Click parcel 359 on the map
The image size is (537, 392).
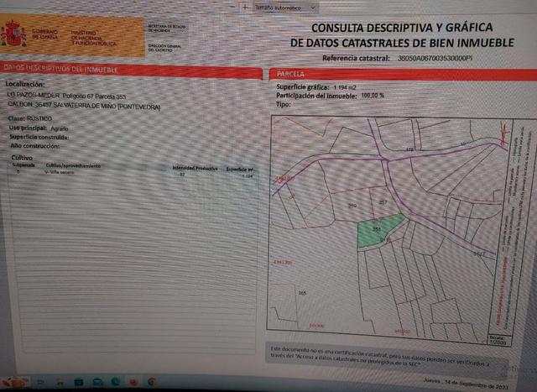point(352,206)
